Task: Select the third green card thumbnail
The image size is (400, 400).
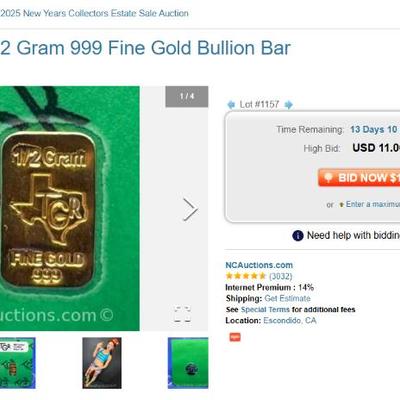Action: click(x=188, y=363)
